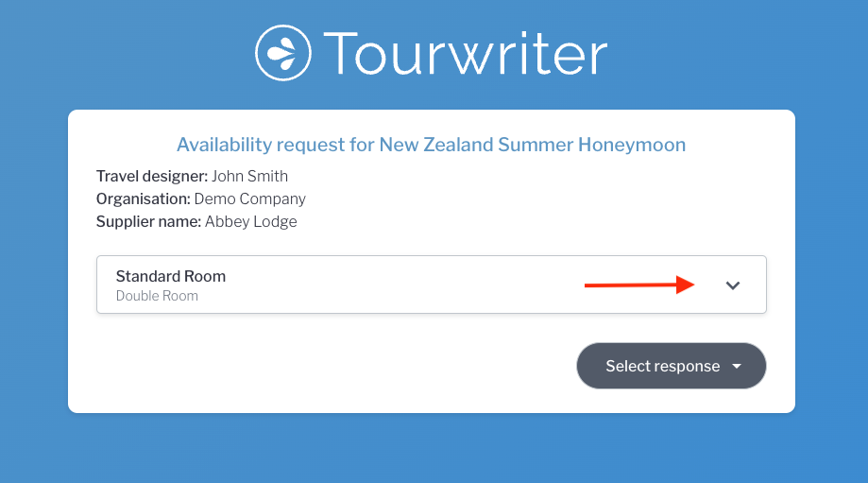868x483 pixels.
Task: Click the Double Room subtitle
Action: click(157, 296)
